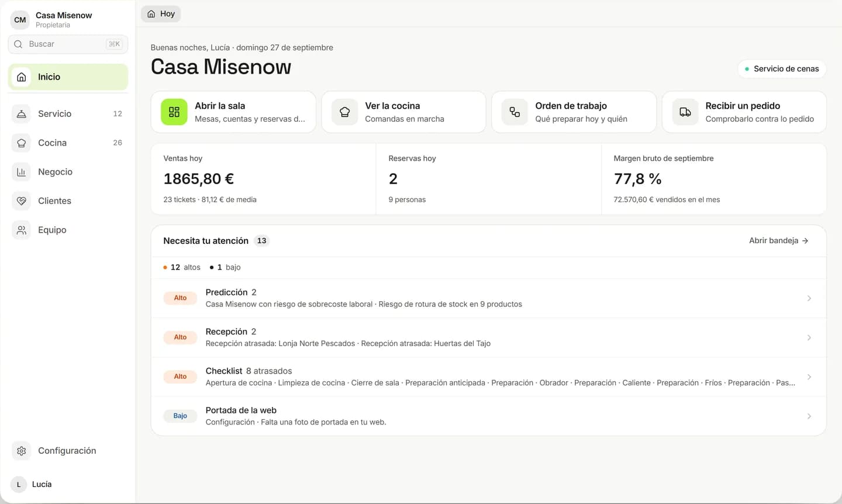Expand the Recepción alert row chevron

click(809, 337)
